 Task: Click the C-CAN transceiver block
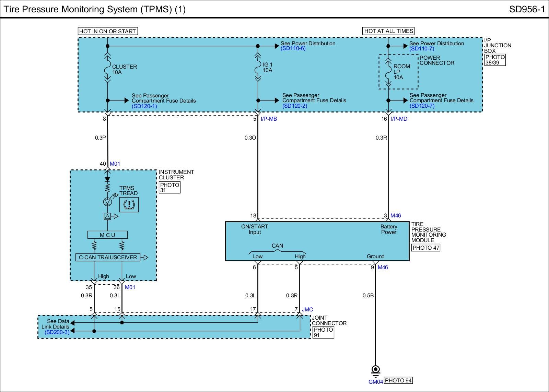point(108,257)
